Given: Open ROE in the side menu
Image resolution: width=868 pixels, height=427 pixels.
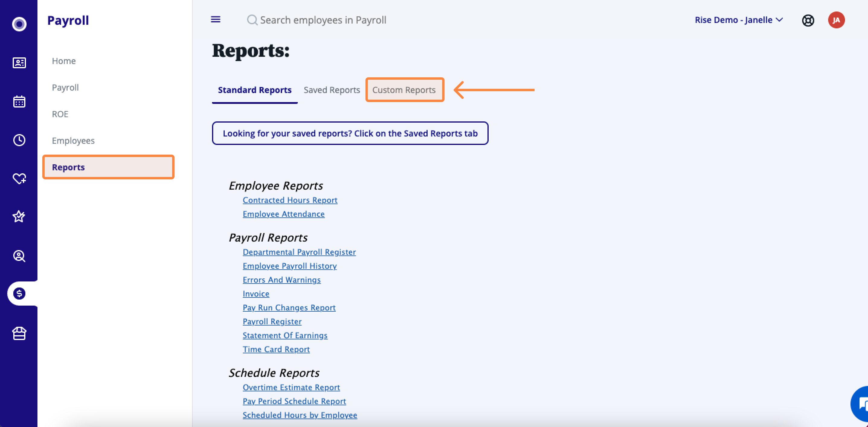Looking at the screenshot, I should click(60, 114).
